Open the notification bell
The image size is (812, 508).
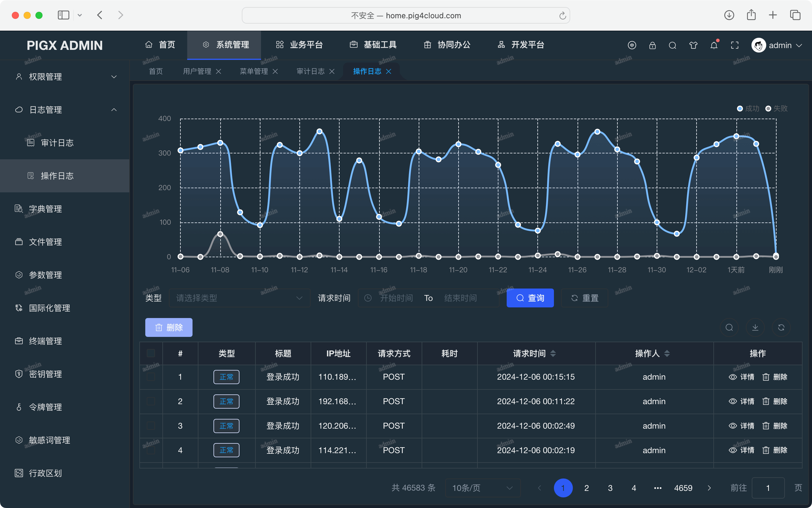(x=714, y=45)
